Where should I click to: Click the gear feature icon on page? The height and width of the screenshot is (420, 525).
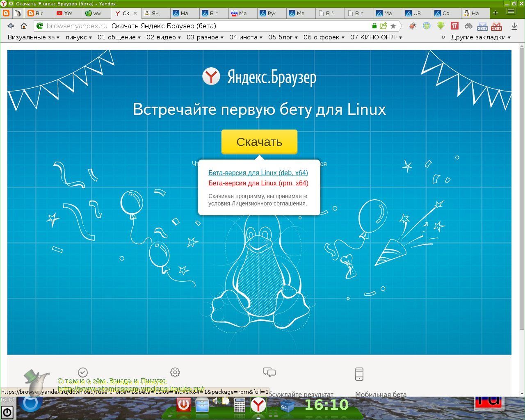tap(175, 372)
